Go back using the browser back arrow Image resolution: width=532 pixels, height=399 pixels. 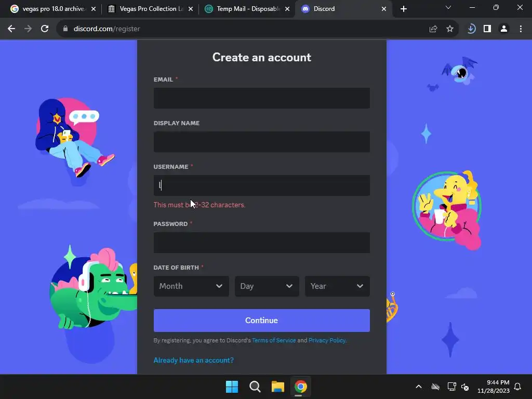(x=11, y=29)
